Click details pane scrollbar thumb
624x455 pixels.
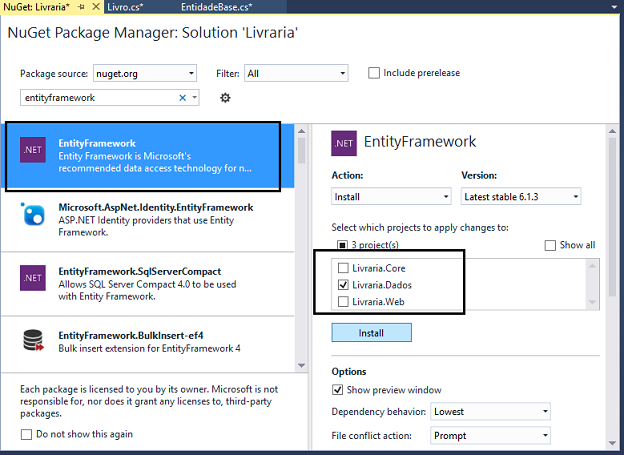pos(612,217)
